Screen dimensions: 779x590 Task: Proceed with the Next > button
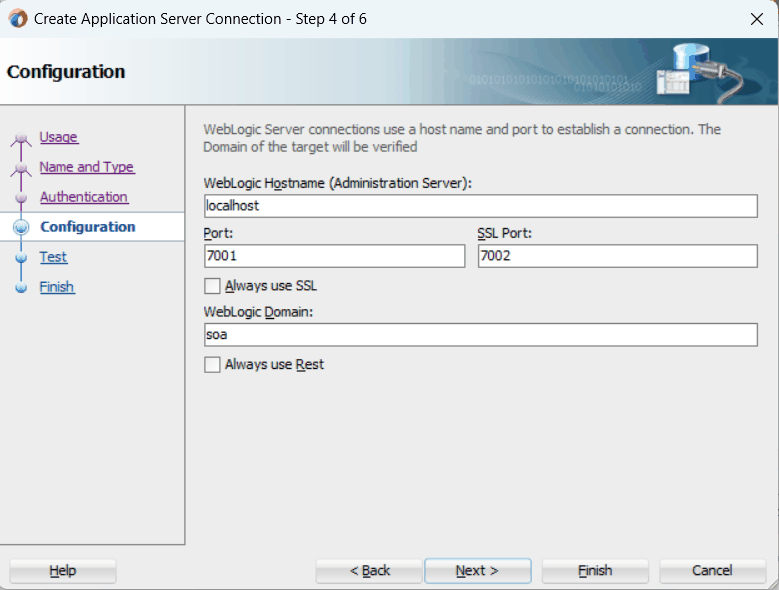477,571
